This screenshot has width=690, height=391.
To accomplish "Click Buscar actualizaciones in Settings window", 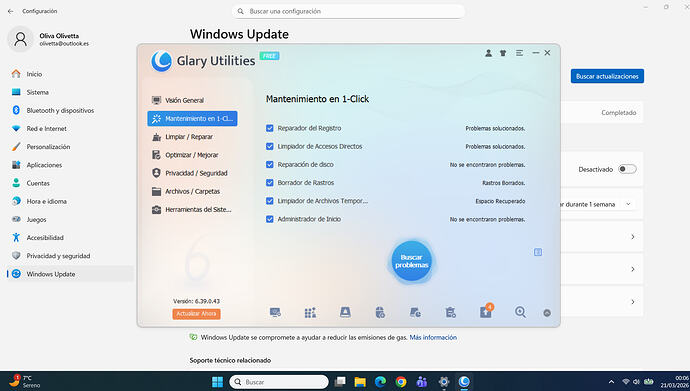I will click(607, 76).
